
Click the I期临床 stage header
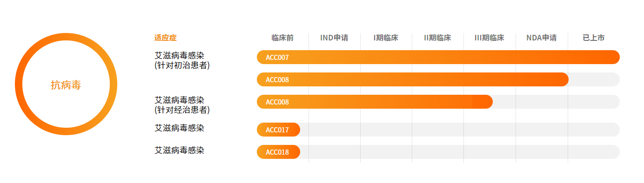pos(386,38)
